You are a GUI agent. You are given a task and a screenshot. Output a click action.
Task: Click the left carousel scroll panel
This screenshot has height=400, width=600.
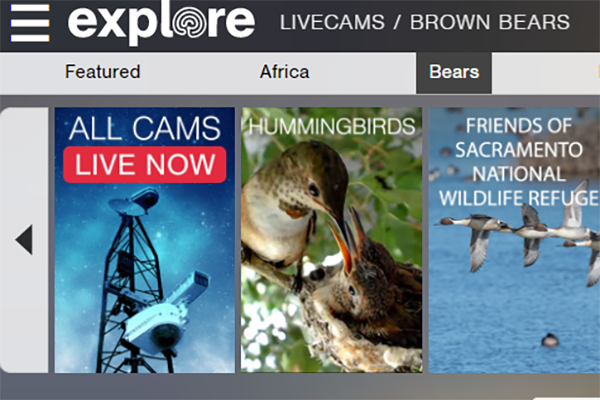24,240
